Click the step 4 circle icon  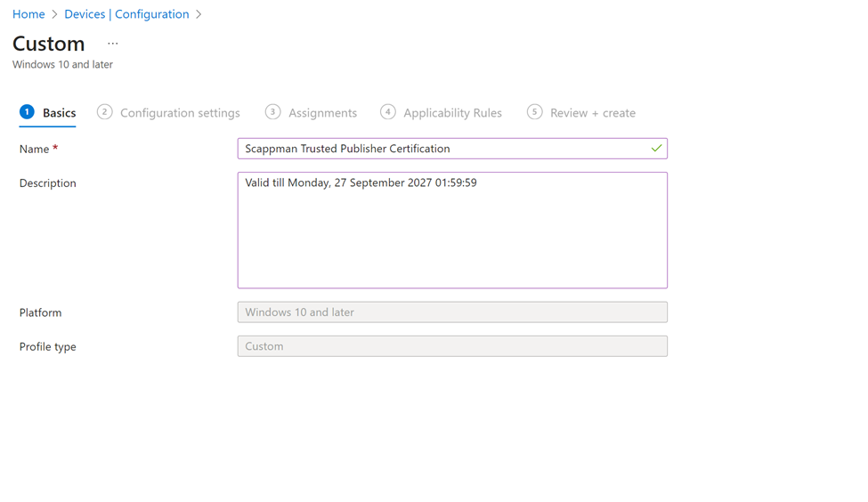(x=388, y=112)
